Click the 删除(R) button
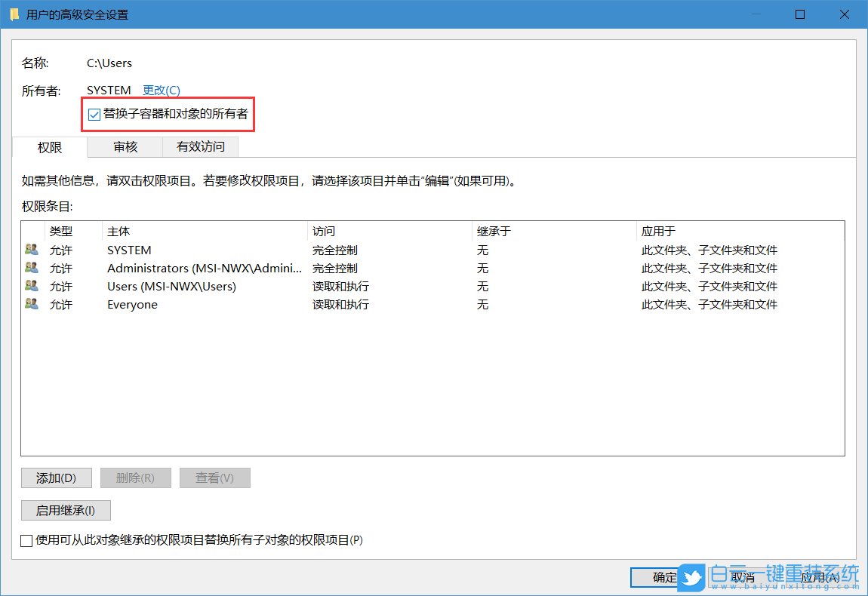 135,478
